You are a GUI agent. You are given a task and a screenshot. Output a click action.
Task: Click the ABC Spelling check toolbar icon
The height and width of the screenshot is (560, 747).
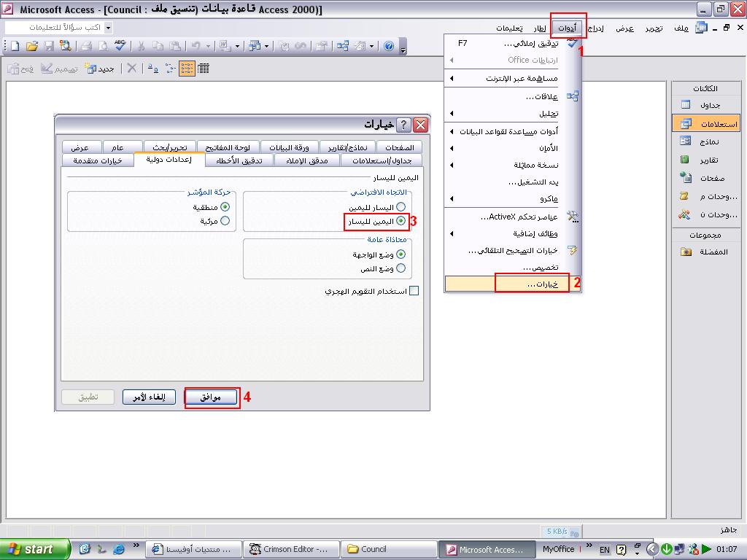tap(120, 46)
